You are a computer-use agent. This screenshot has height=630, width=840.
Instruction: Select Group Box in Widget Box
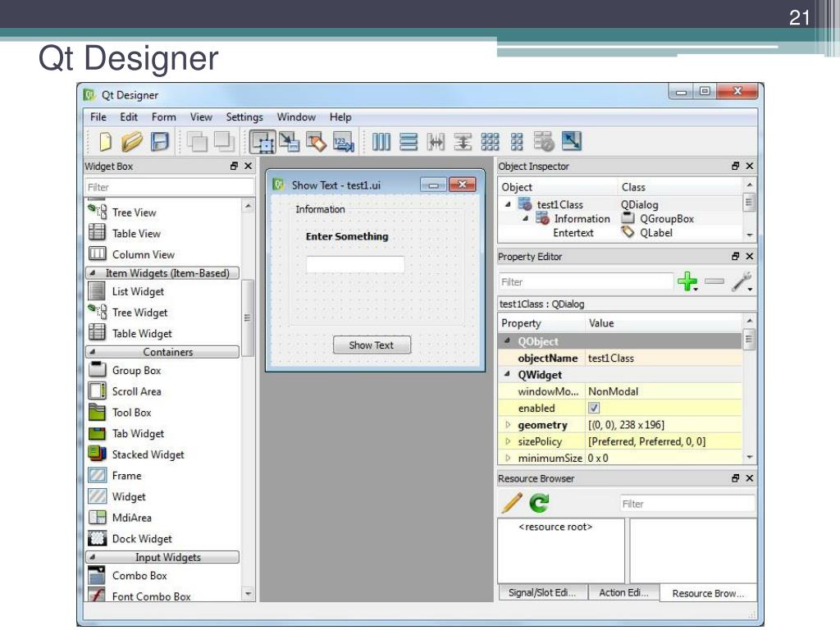[136, 370]
